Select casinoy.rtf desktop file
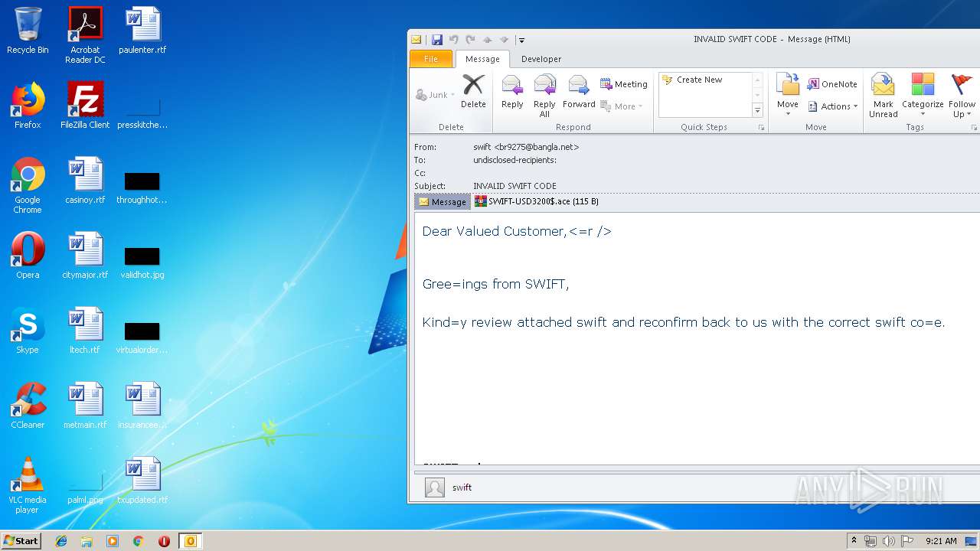 pos(85,181)
